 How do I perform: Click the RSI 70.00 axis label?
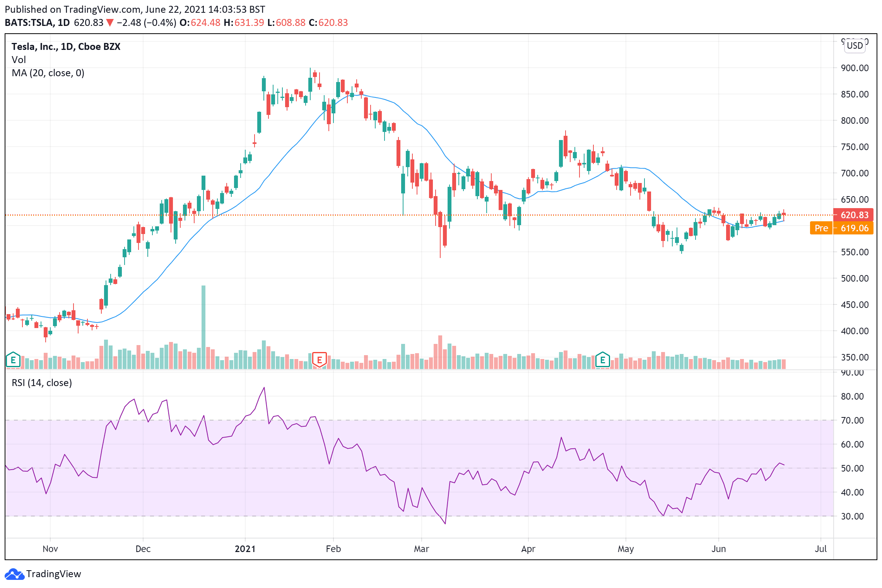point(852,420)
